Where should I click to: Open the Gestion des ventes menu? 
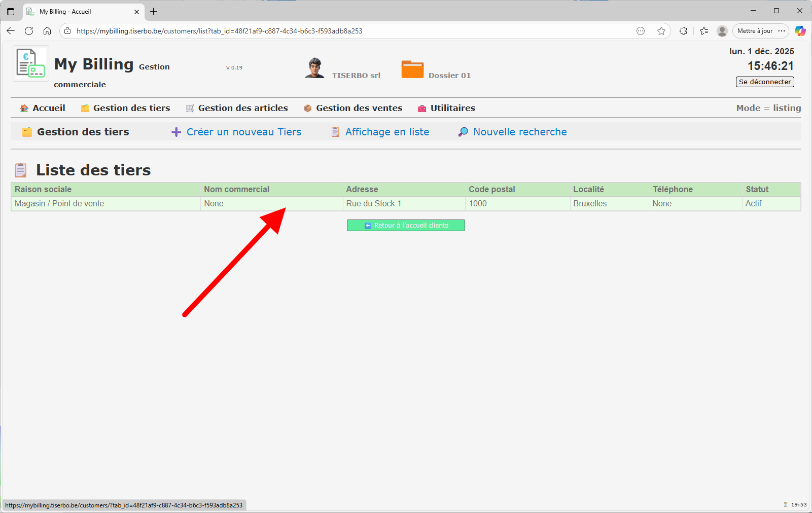tap(359, 108)
